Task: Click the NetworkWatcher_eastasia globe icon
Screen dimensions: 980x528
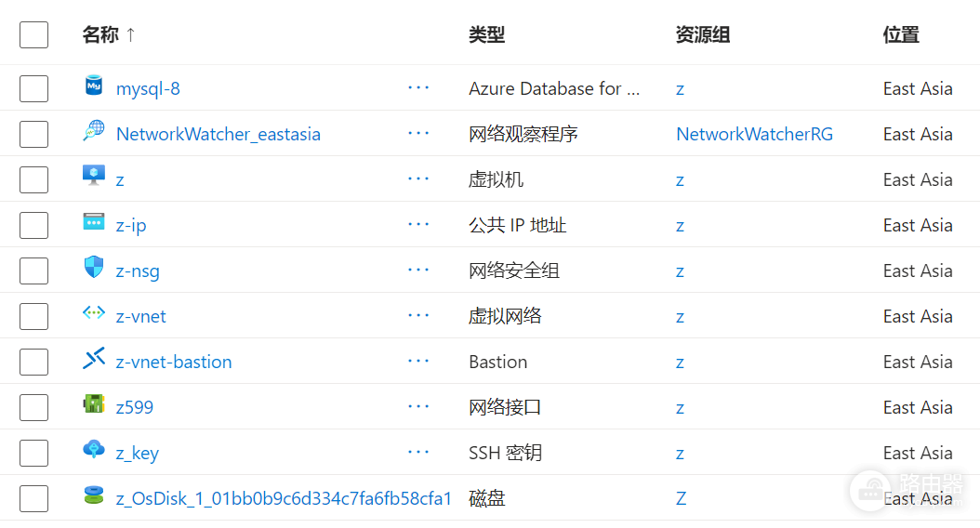Action: pos(94,130)
